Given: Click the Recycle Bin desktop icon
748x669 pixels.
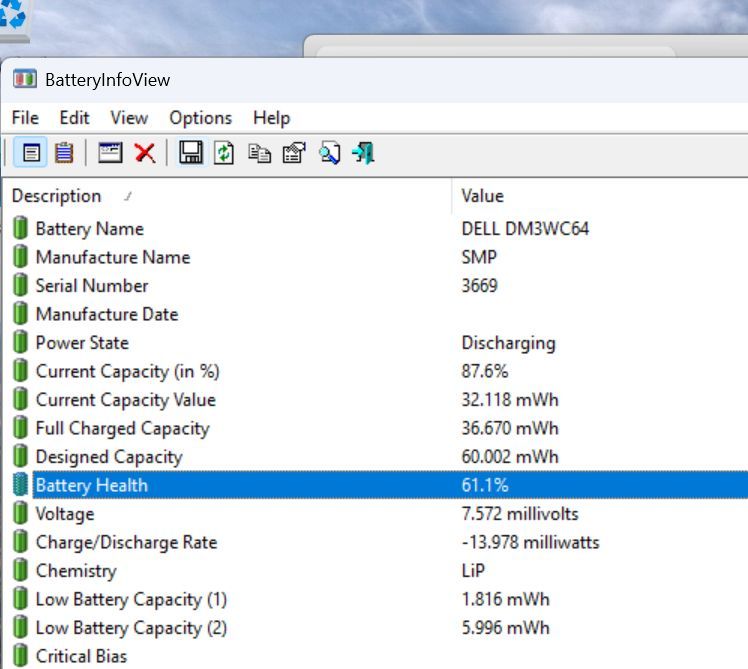Looking at the screenshot, I should 14,17.
